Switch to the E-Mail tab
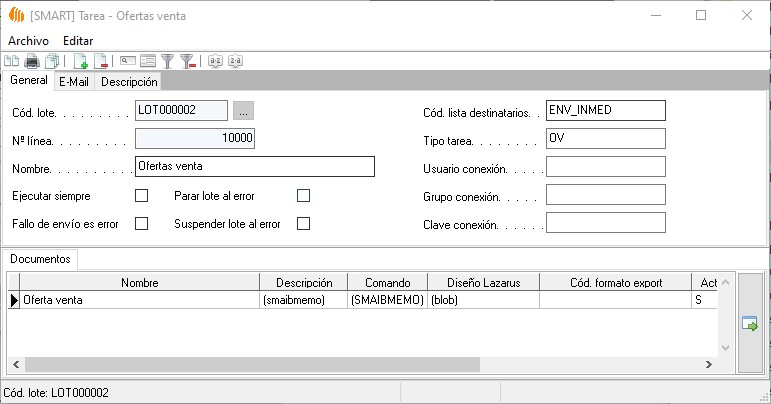 coord(74,82)
